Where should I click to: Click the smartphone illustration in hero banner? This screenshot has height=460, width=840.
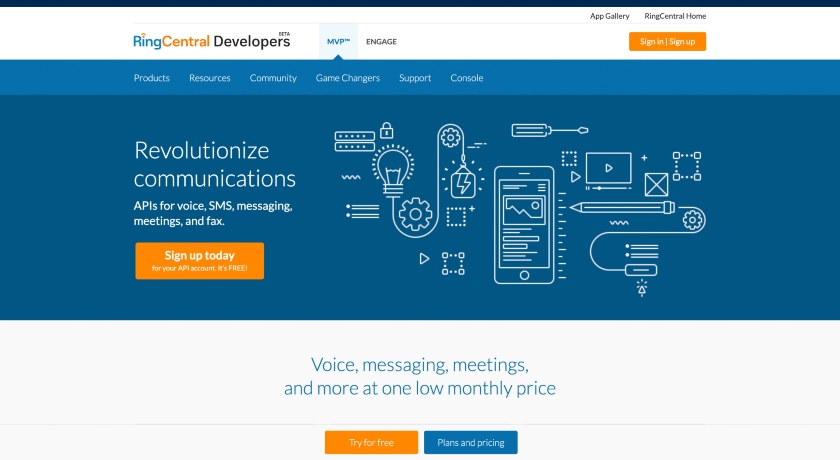(x=524, y=225)
